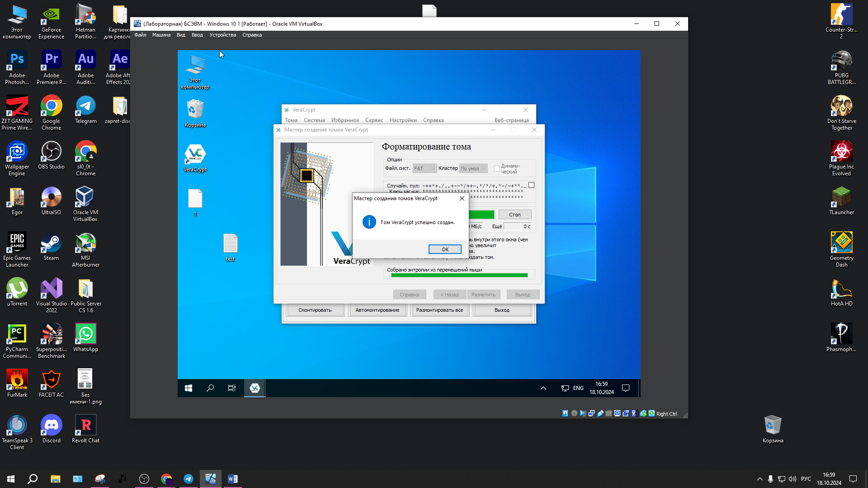The height and width of the screenshot is (488, 868).
Task: Open Discord from host desktop
Action: tap(51, 429)
